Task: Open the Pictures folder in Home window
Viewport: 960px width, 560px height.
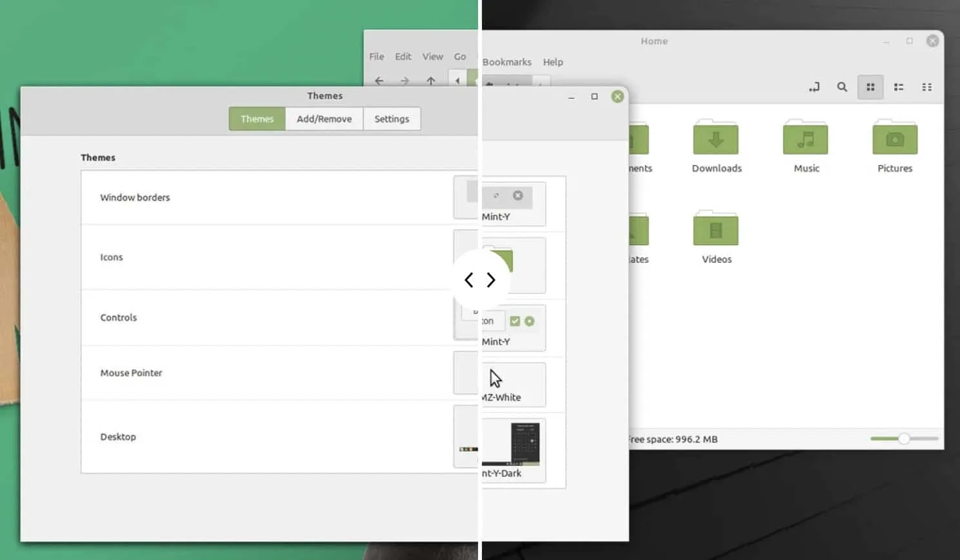Action: tap(895, 146)
